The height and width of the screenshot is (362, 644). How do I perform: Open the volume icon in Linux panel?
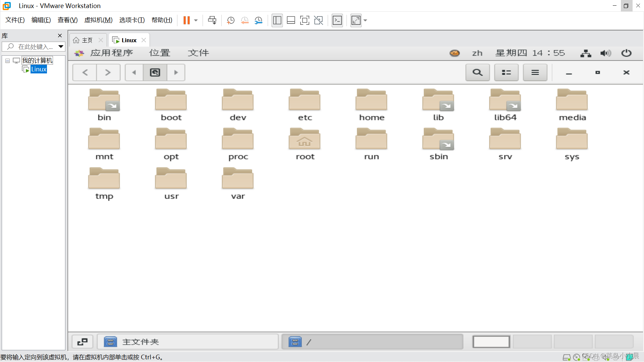[605, 53]
